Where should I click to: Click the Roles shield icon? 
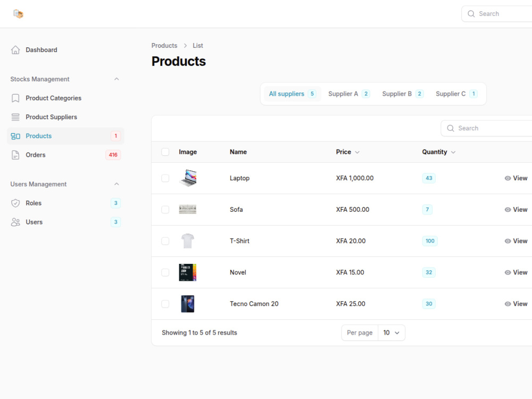(x=15, y=203)
